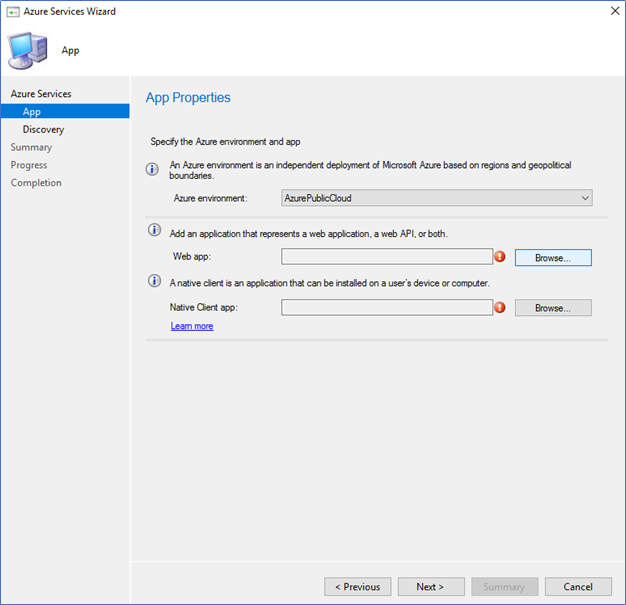Select the App step in sidebar
The width and height of the screenshot is (626, 605).
point(65,111)
